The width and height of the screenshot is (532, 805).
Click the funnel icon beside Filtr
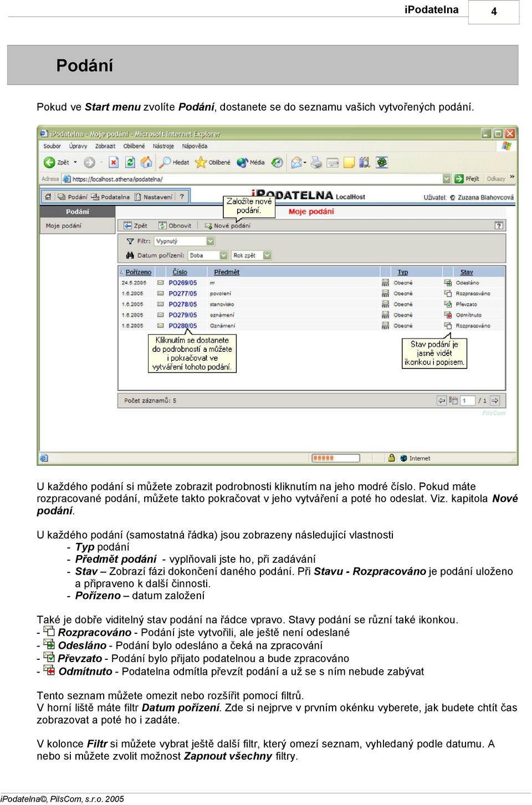pos(130,241)
